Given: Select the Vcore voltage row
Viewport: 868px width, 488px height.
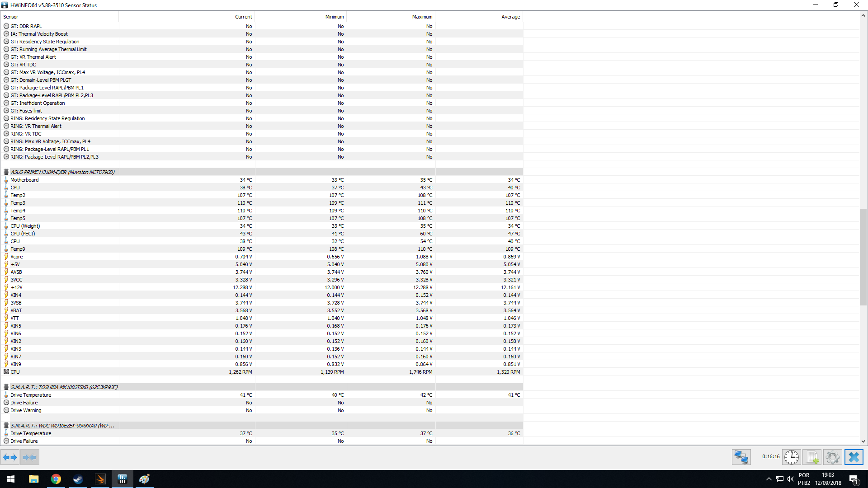Looking at the screenshot, I should (x=262, y=257).
